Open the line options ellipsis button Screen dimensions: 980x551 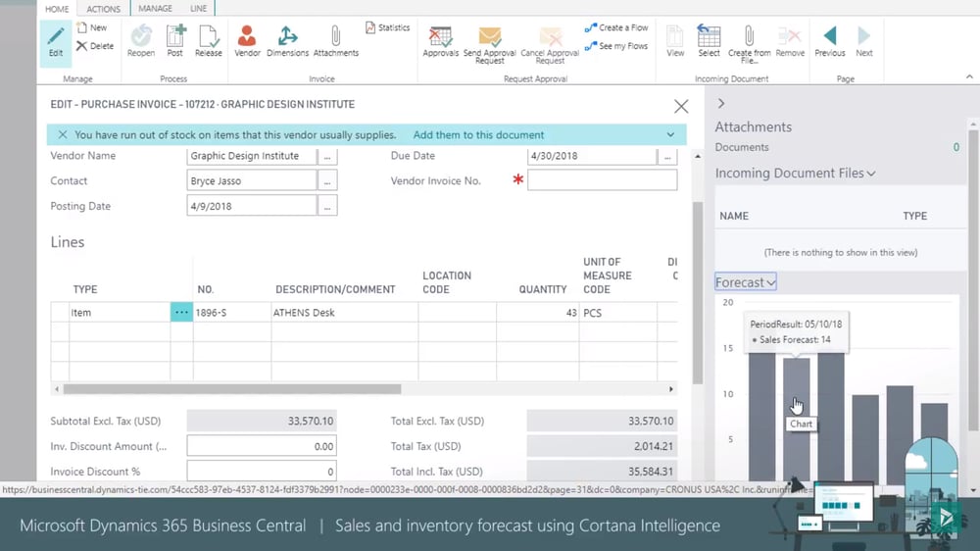(x=181, y=312)
